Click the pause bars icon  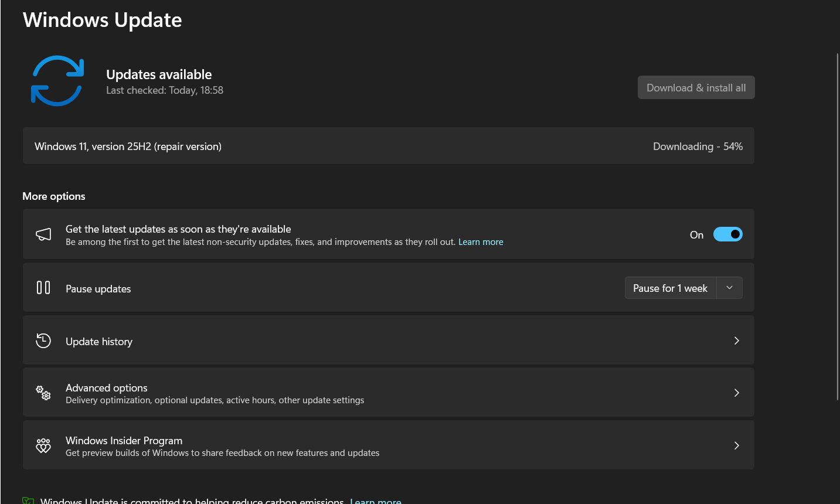[43, 288]
